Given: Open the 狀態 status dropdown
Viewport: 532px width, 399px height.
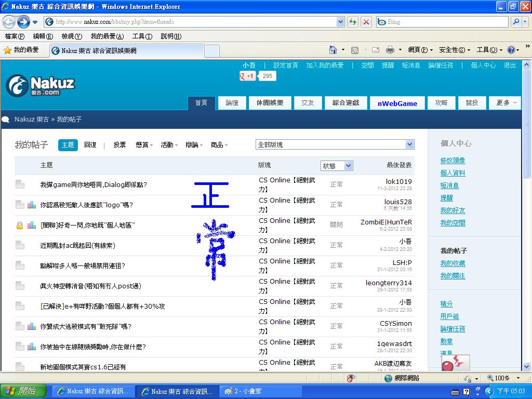Looking at the screenshot, I should tap(337, 166).
